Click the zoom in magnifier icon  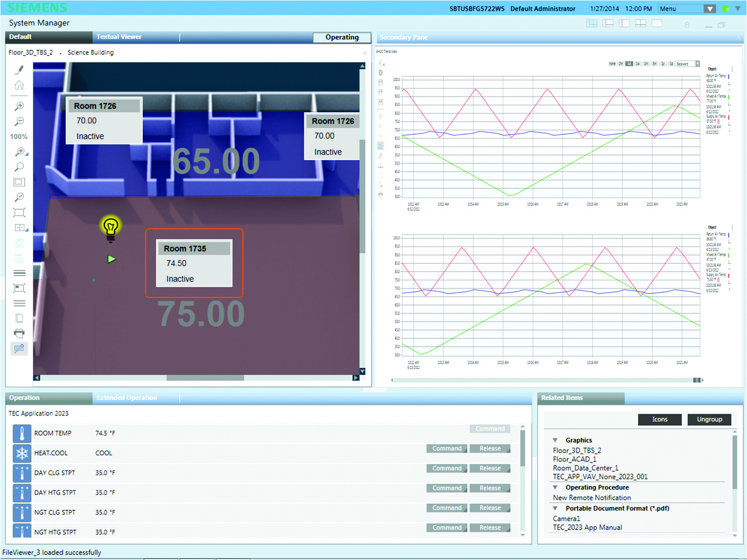[x=19, y=106]
